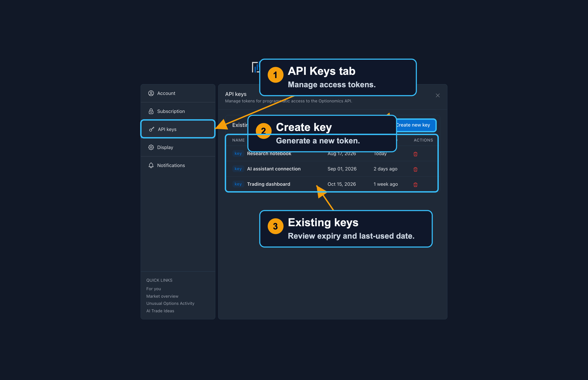Click the Display gear icon

[x=151, y=147]
